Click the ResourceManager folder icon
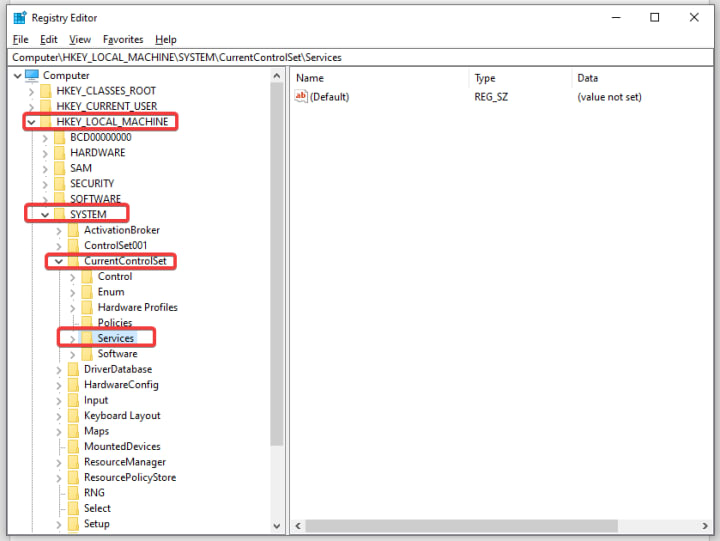The height and width of the screenshot is (541, 720). coord(73,462)
